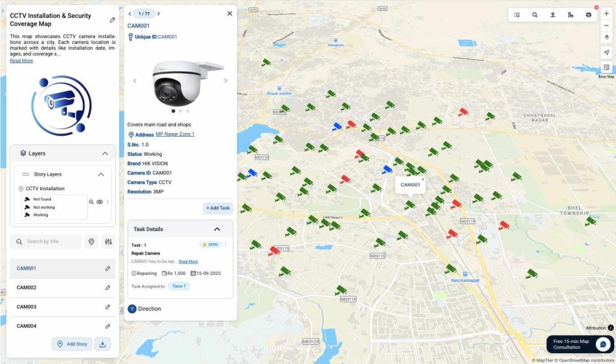Show next camera image in carousel

226,81
